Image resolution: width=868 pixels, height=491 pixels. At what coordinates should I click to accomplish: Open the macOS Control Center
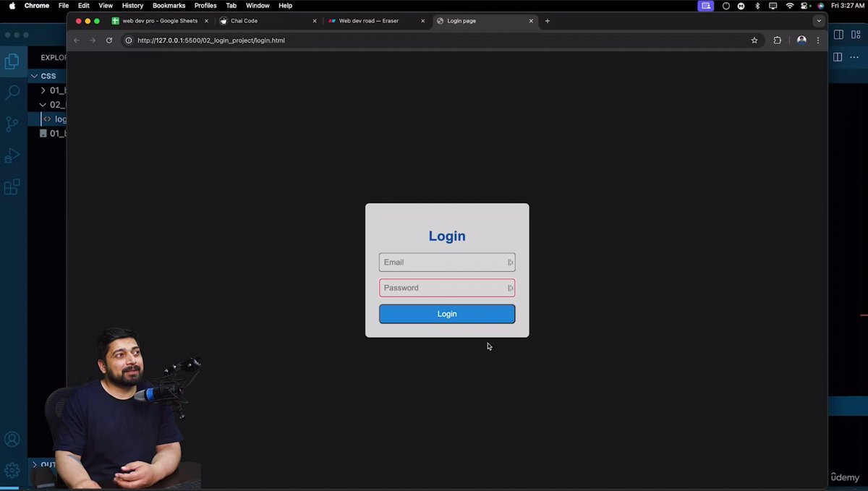(x=805, y=6)
